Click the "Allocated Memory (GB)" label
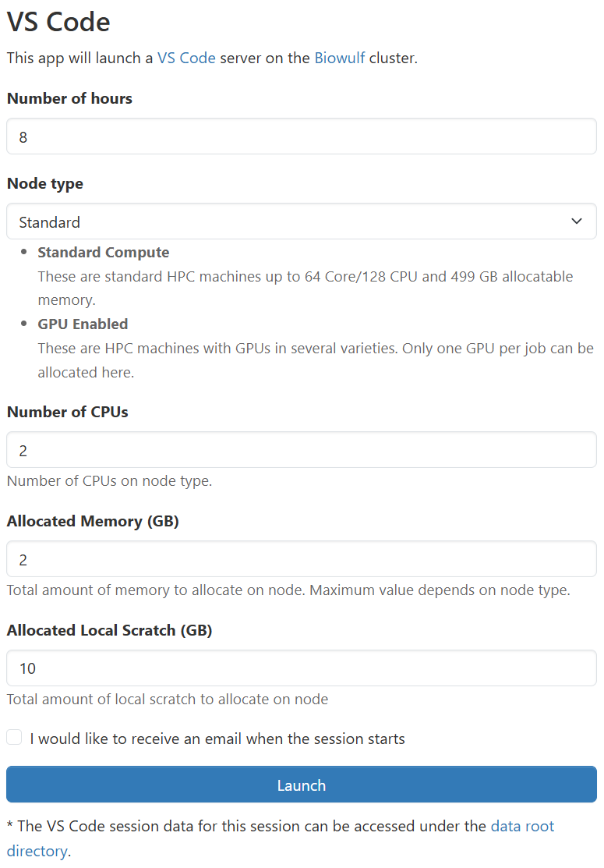604x868 pixels. (x=93, y=521)
